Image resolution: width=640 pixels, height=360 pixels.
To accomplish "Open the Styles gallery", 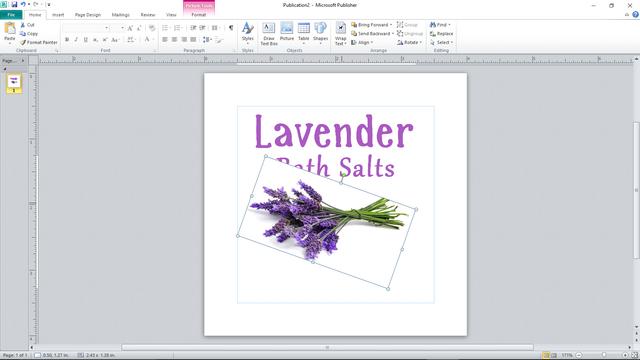I will 248,33.
